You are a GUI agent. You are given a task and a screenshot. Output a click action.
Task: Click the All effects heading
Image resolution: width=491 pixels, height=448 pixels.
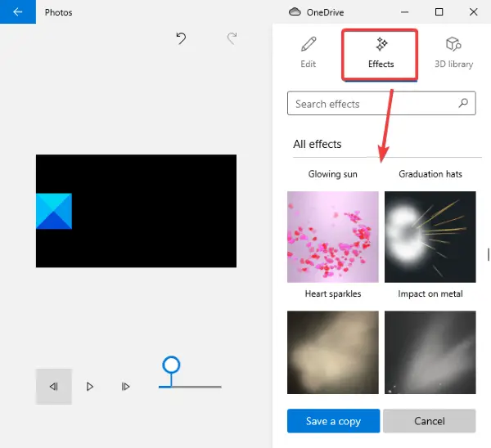pos(318,144)
